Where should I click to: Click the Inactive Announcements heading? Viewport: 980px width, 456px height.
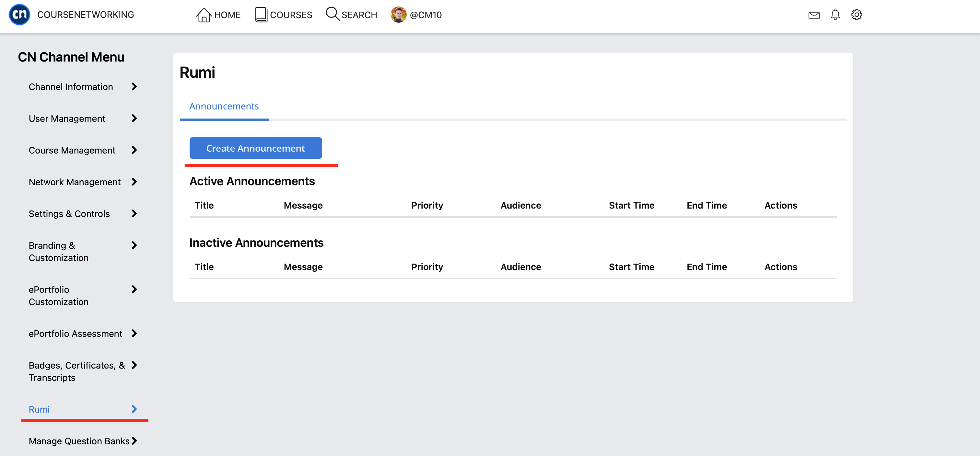tap(256, 243)
